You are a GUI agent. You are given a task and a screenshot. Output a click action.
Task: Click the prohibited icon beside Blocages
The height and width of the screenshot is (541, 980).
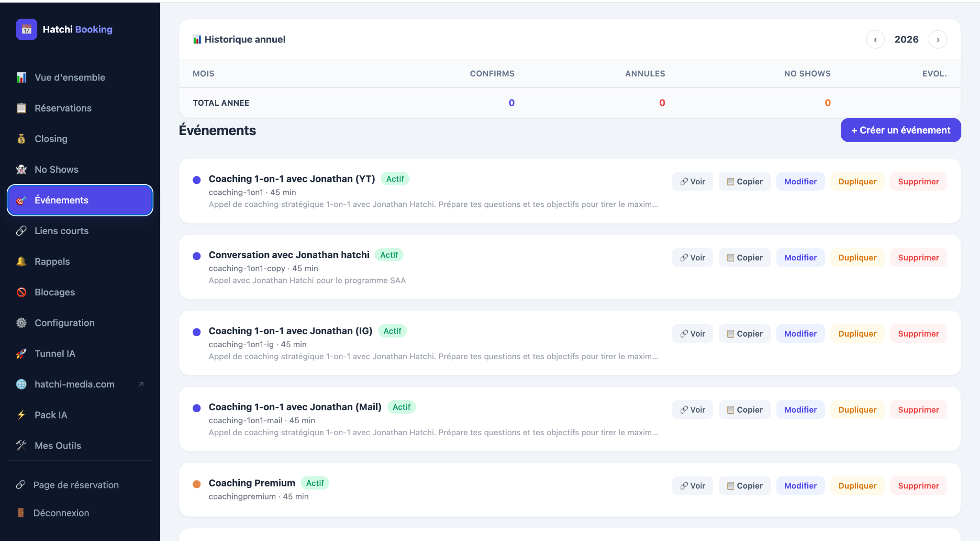21,292
